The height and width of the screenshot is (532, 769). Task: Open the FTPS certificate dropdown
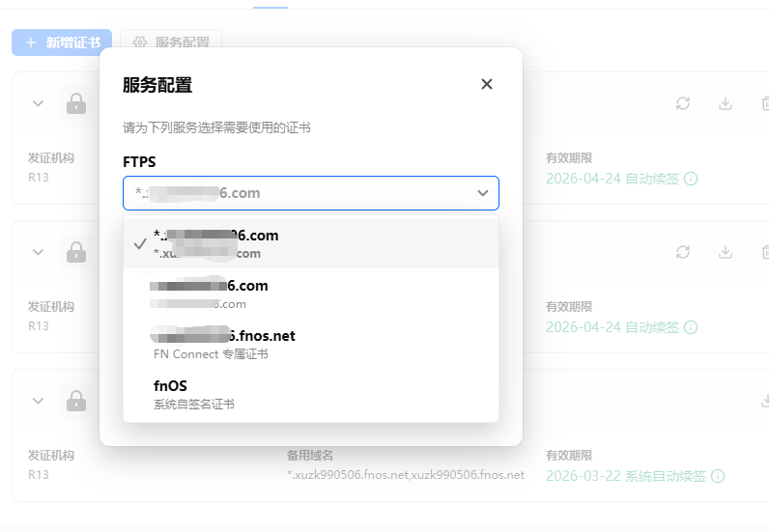coord(311,193)
